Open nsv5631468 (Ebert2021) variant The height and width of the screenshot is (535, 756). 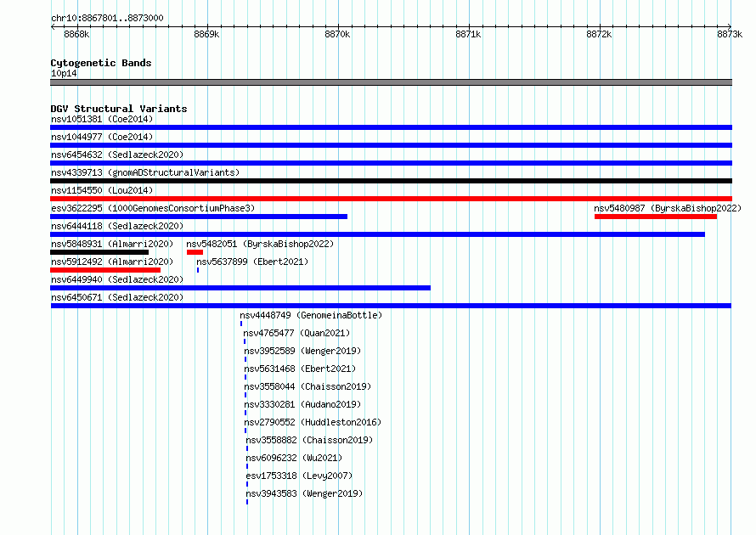(300, 369)
